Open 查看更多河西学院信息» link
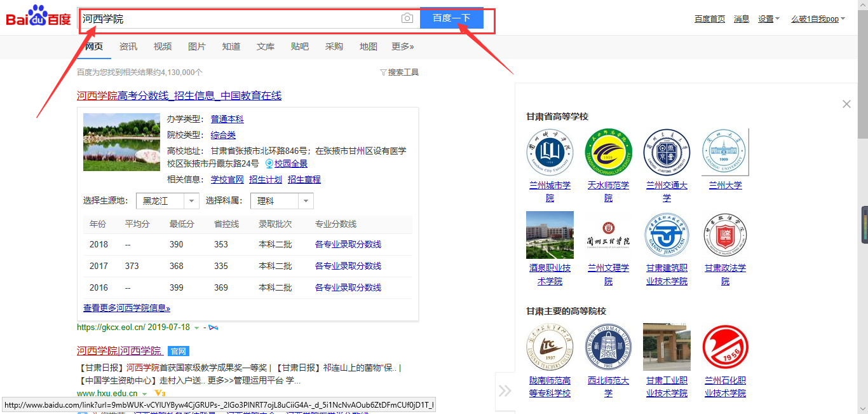Screen dimensions: 868x414 coord(127,308)
